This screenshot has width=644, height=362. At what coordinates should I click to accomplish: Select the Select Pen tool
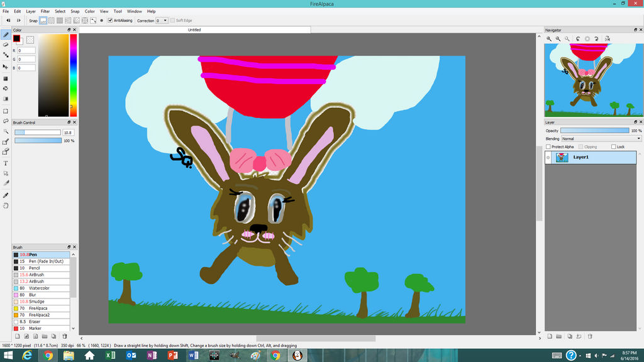coord(6,142)
